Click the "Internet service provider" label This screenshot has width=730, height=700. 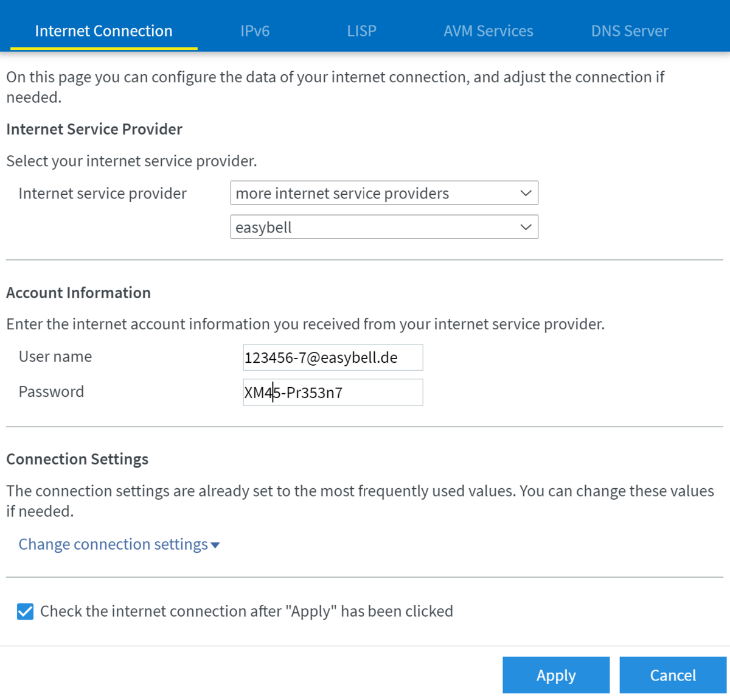(x=102, y=194)
